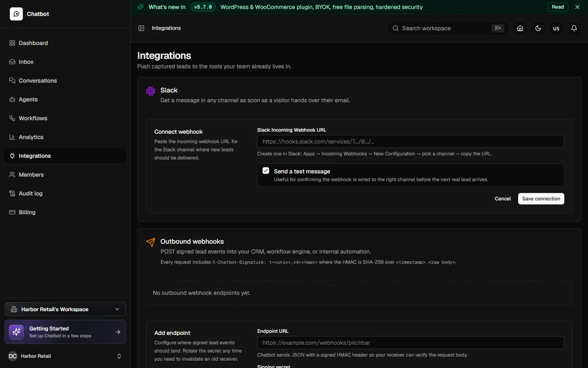This screenshot has width=588, height=368.
Task: Dismiss the what's new banner
Action: point(577,7)
